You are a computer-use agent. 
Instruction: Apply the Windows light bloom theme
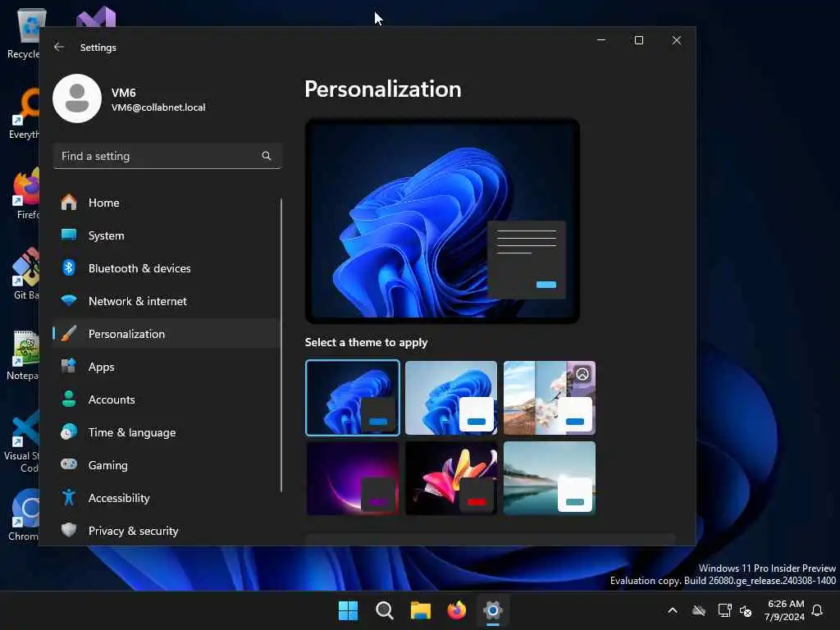point(451,398)
